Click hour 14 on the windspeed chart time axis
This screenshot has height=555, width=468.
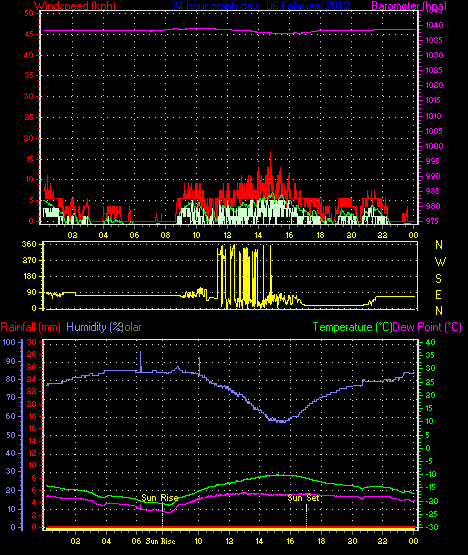pos(258,235)
